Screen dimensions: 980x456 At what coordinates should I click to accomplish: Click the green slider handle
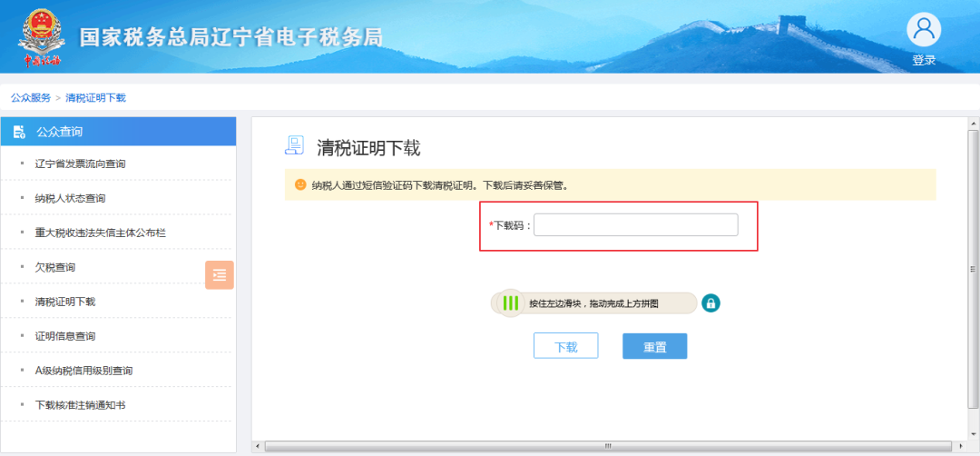coord(511,303)
